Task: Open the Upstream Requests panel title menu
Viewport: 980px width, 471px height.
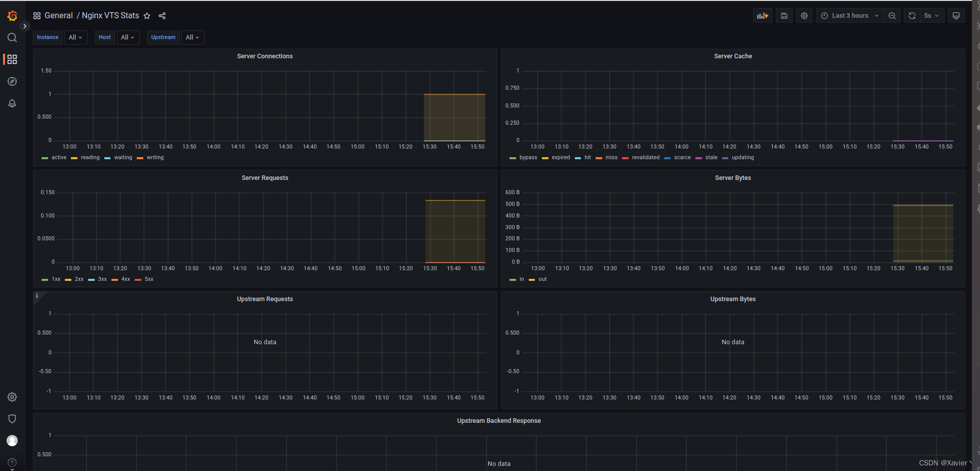Action: pyautogui.click(x=265, y=299)
